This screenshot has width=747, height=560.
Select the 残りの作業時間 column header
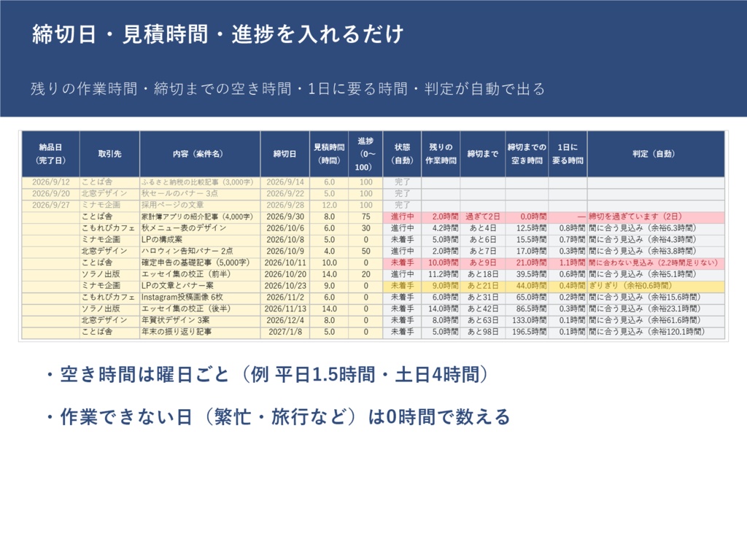(441, 154)
